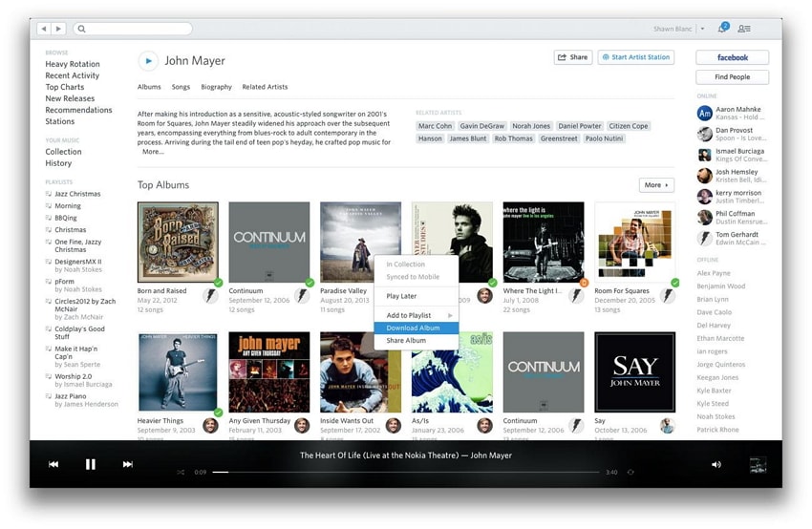This screenshot has width=812, height=529.
Task: Click the lightning icon beside Born and Raised
Action: (x=210, y=296)
